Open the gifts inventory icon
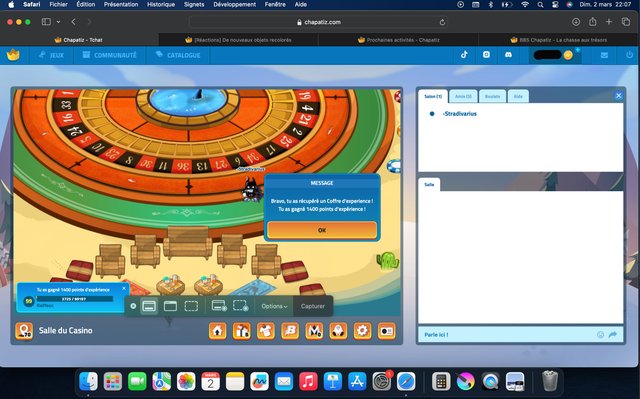The image size is (640, 399). [242, 331]
